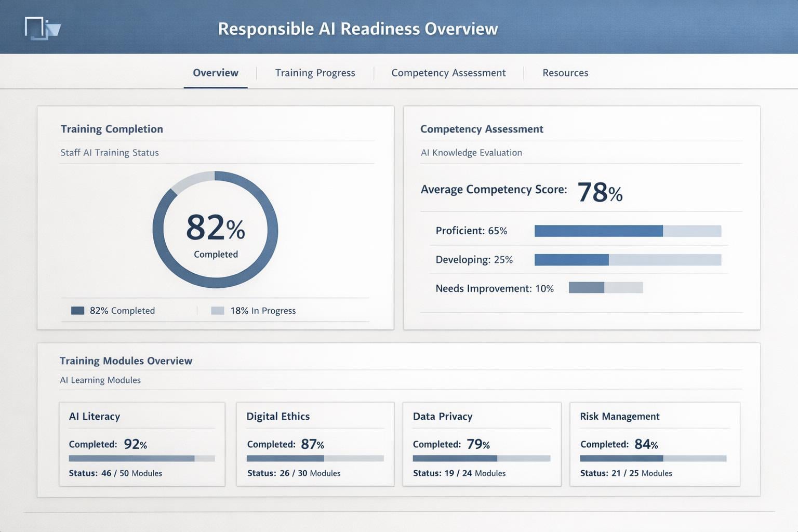The width and height of the screenshot is (798, 532).
Task: Click the AI Knowledge Evaluation subtitle
Action: 471,152
